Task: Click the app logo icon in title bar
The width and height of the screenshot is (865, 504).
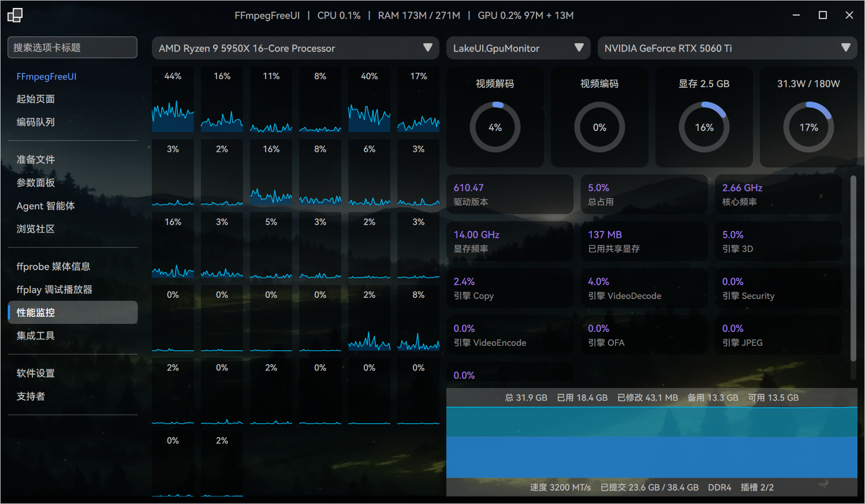Action: point(15,15)
